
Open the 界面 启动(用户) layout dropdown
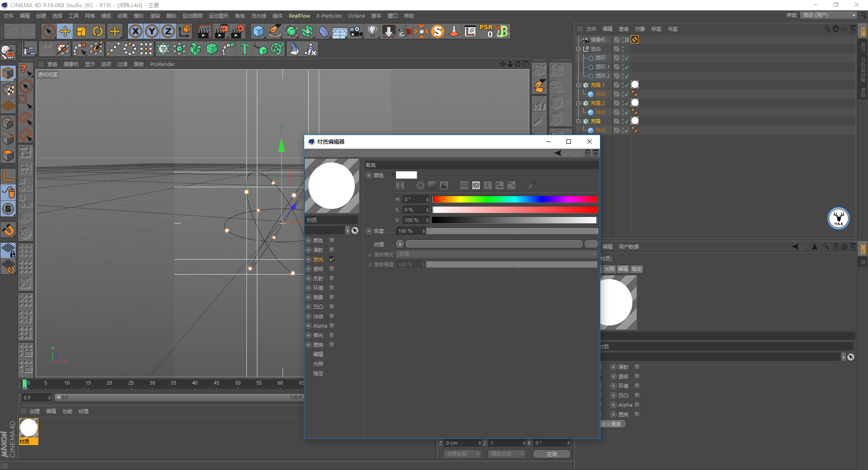[x=829, y=15]
